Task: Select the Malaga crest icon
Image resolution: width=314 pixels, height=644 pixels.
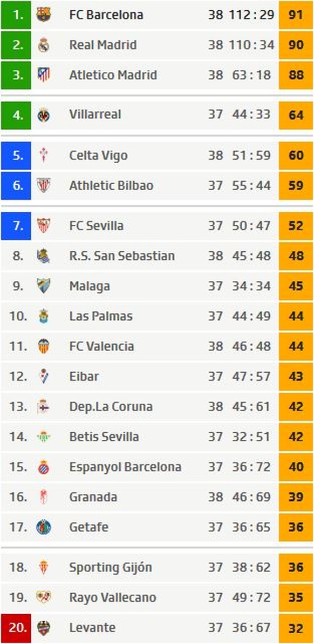Action: point(44,286)
